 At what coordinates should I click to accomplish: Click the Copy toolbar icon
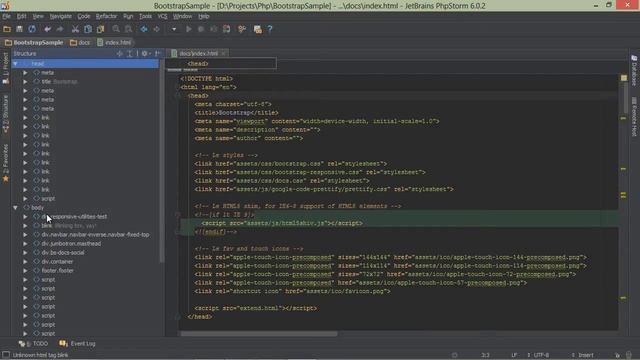click(88, 29)
